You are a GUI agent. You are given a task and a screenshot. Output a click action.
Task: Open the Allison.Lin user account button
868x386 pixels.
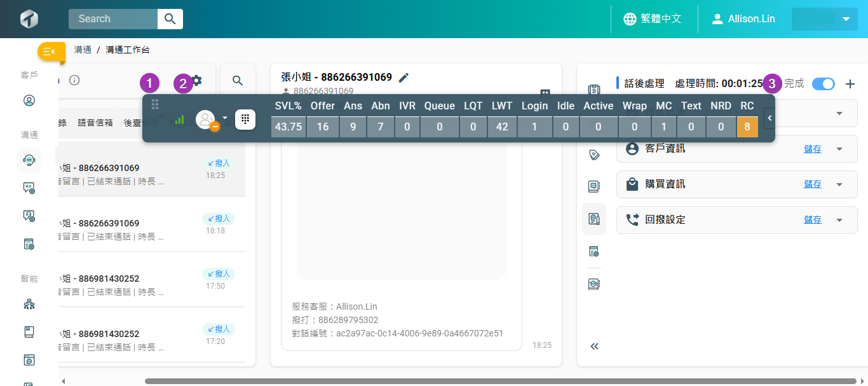[743, 19]
